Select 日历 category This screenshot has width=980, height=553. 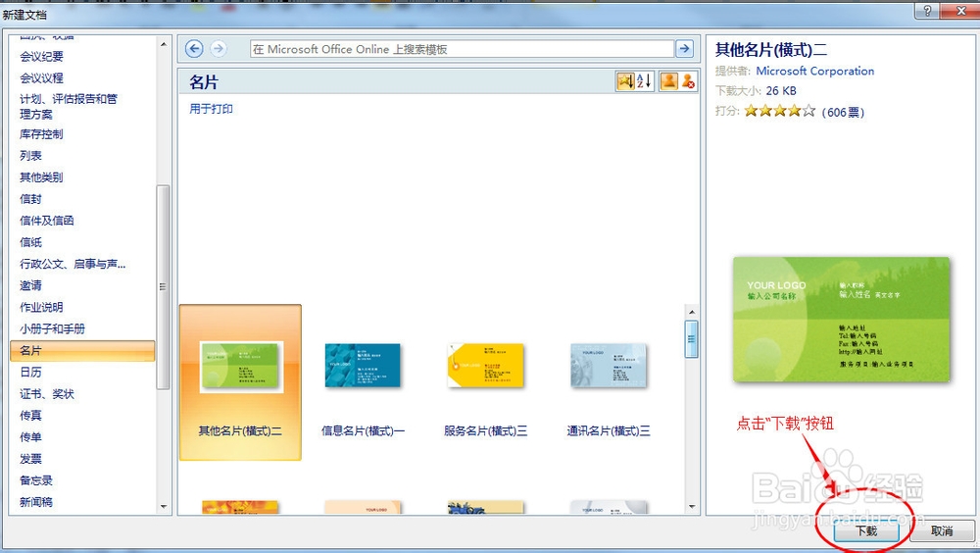30,373
